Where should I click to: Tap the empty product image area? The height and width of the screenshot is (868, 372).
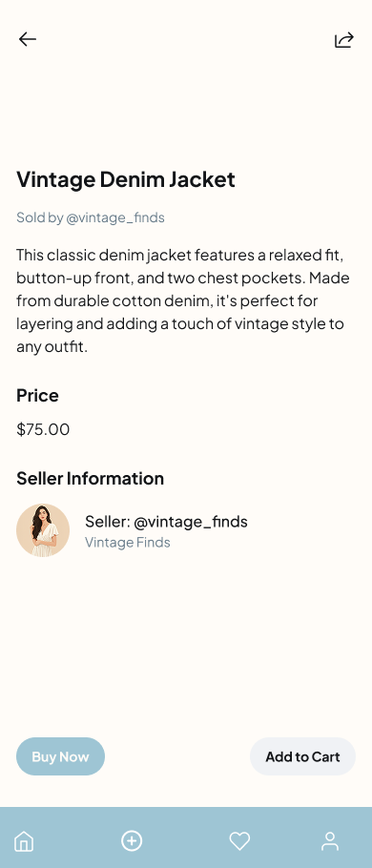186,105
